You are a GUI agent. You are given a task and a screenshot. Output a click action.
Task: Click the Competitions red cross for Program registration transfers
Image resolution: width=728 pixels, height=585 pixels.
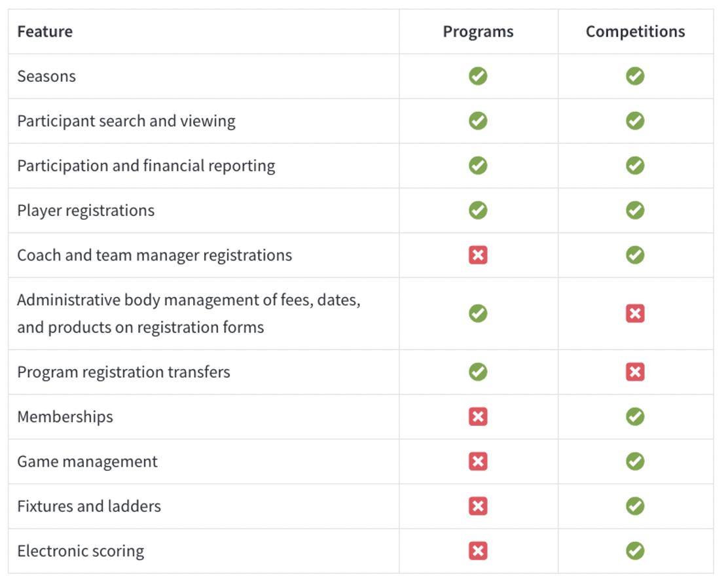point(634,372)
